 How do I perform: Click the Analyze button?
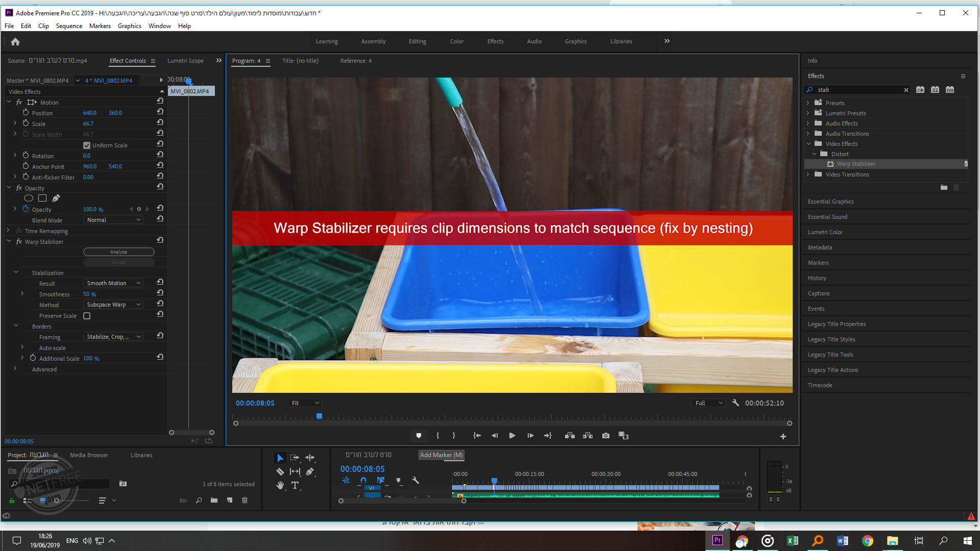point(118,252)
